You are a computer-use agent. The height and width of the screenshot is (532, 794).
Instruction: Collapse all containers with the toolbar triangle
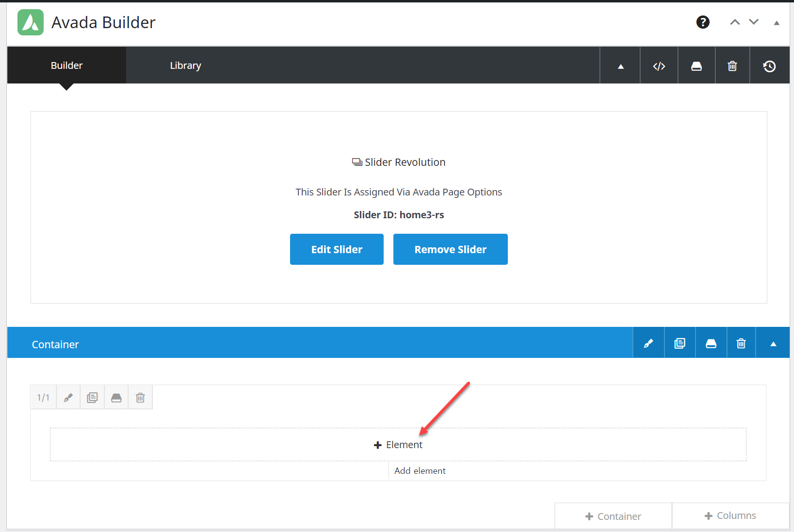(620, 66)
